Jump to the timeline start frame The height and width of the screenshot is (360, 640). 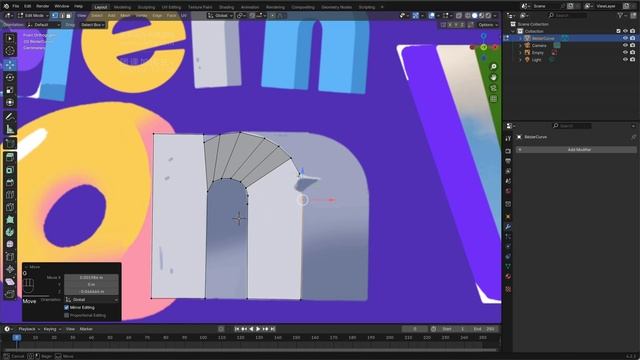point(237,329)
